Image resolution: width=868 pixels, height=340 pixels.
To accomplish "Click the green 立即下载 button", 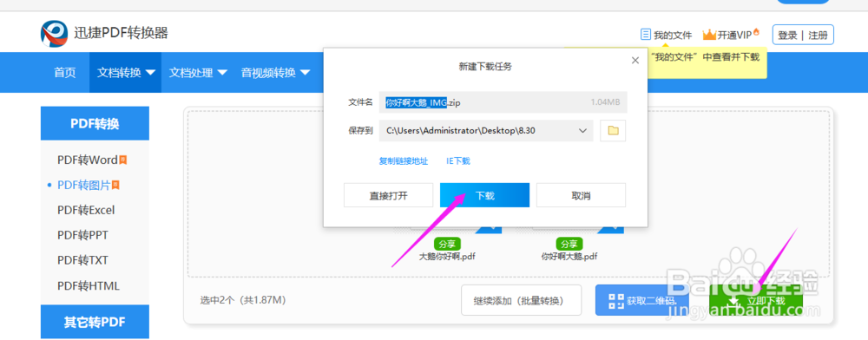I will tap(756, 301).
